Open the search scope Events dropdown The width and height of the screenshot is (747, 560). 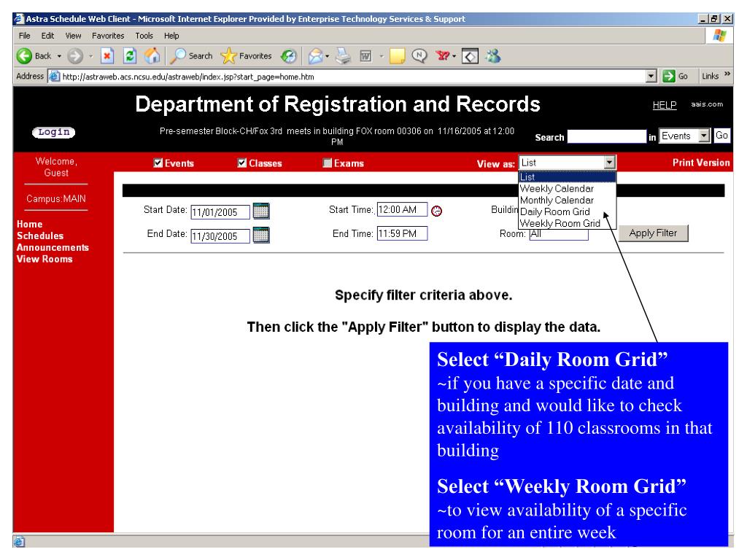704,136
